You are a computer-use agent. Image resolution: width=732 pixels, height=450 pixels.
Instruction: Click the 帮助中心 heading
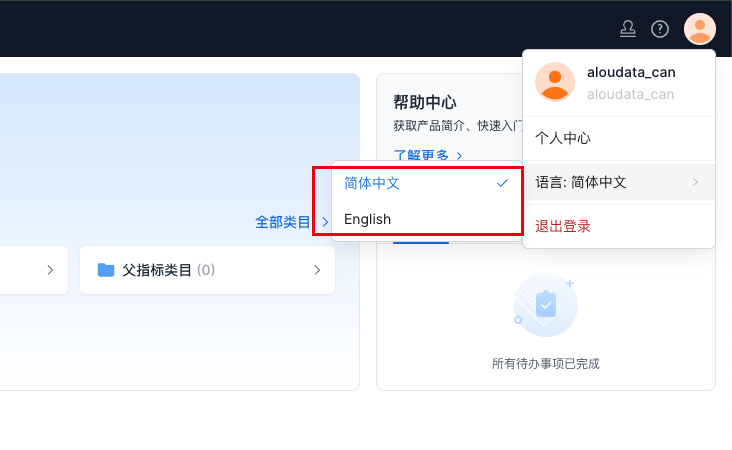click(x=425, y=102)
